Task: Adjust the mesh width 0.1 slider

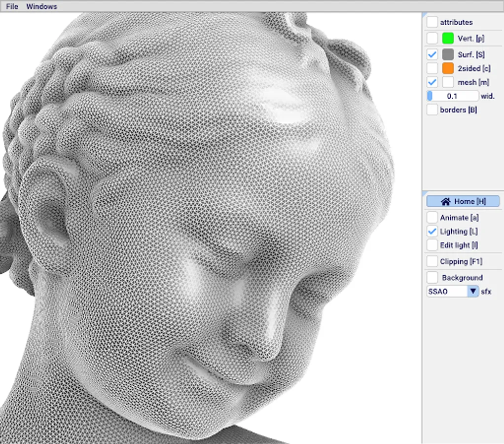Action: (x=453, y=96)
